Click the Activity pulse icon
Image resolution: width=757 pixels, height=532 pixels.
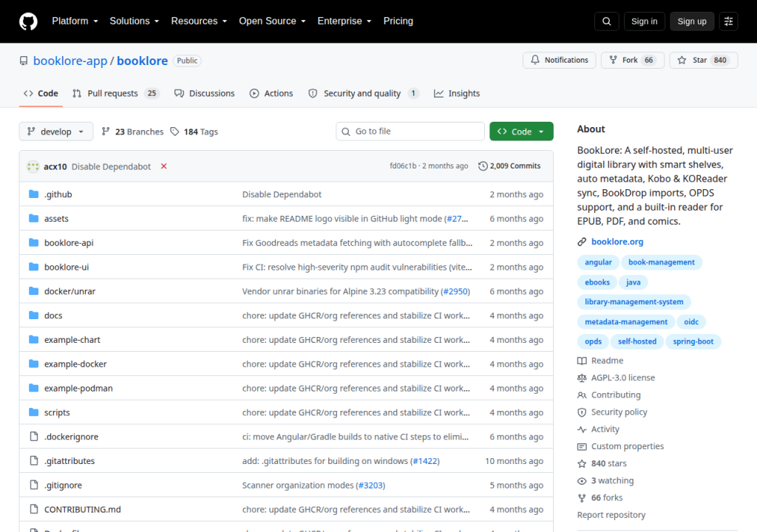[x=582, y=429]
